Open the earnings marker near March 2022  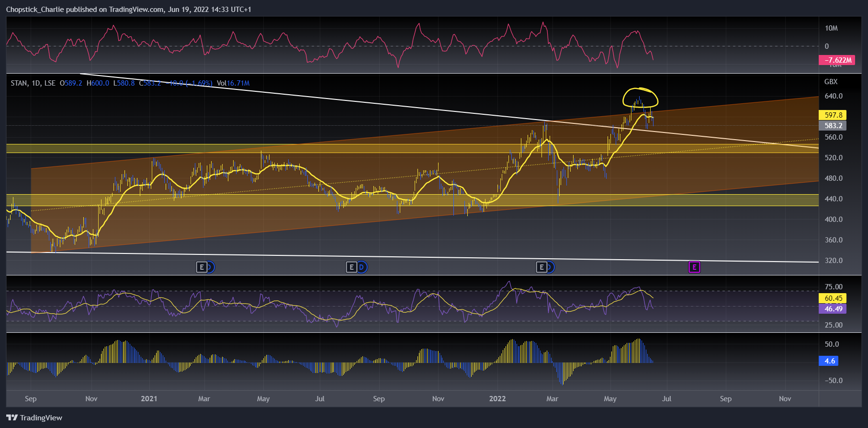541,267
